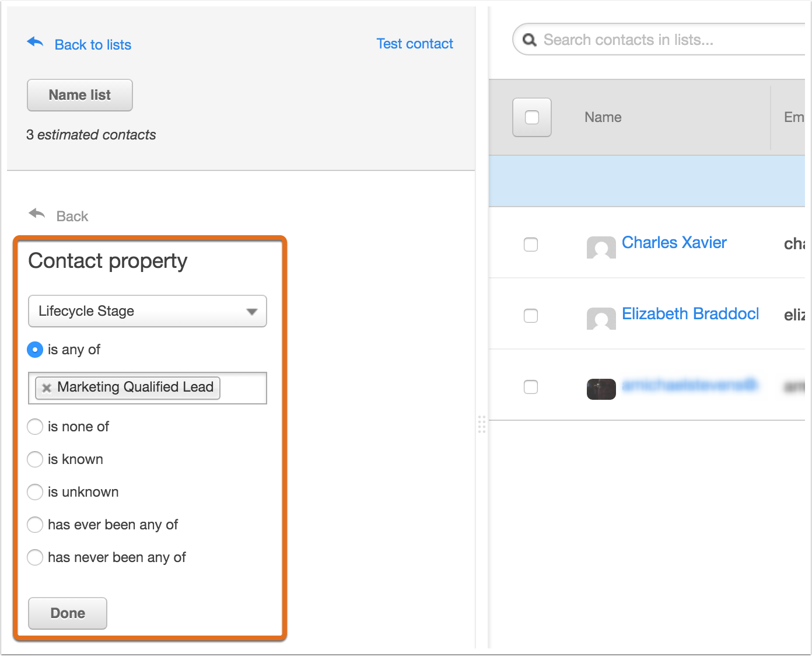812x656 pixels.
Task: Open the Charles Xavier contact
Action: (674, 243)
